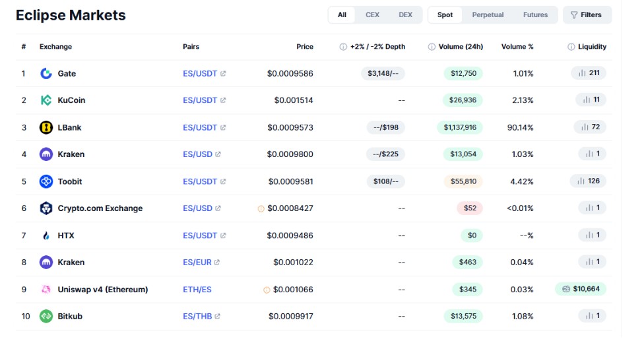644x343 pixels.
Task: Click the Toobit exchange name
Action: (70, 181)
